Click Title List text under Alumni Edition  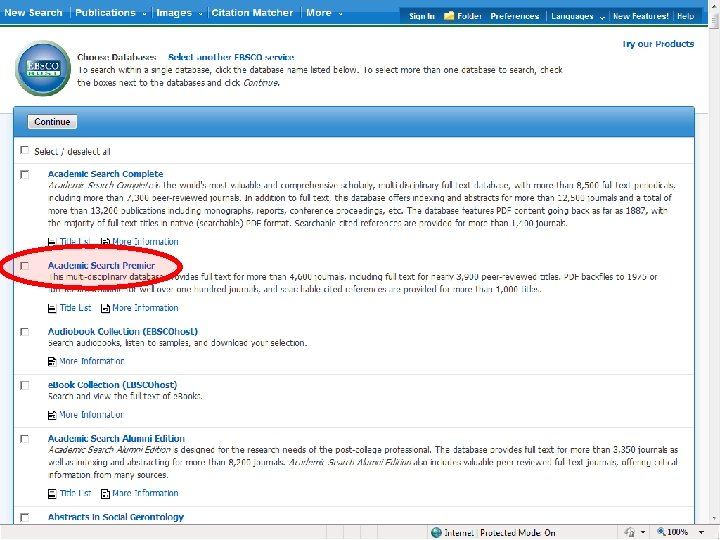[x=75, y=494]
